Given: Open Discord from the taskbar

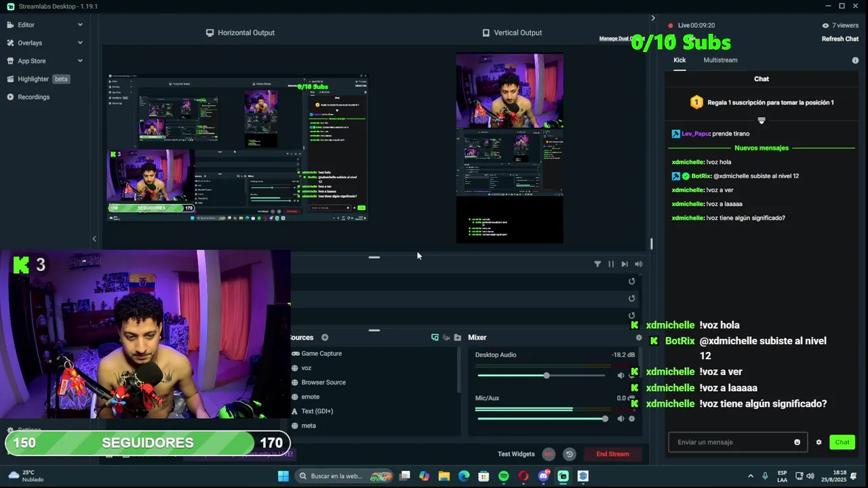Looking at the screenshot, I should coord(543,476).
